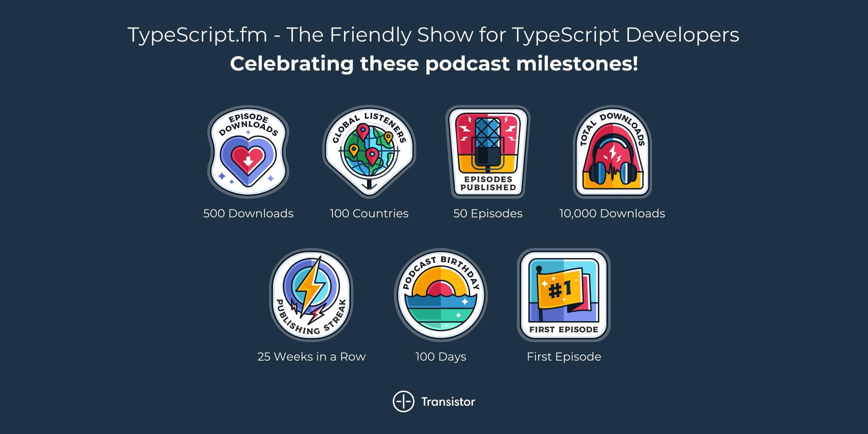
Task: Click the "50 Episodes" caption
Action: [x=488, y=214]
